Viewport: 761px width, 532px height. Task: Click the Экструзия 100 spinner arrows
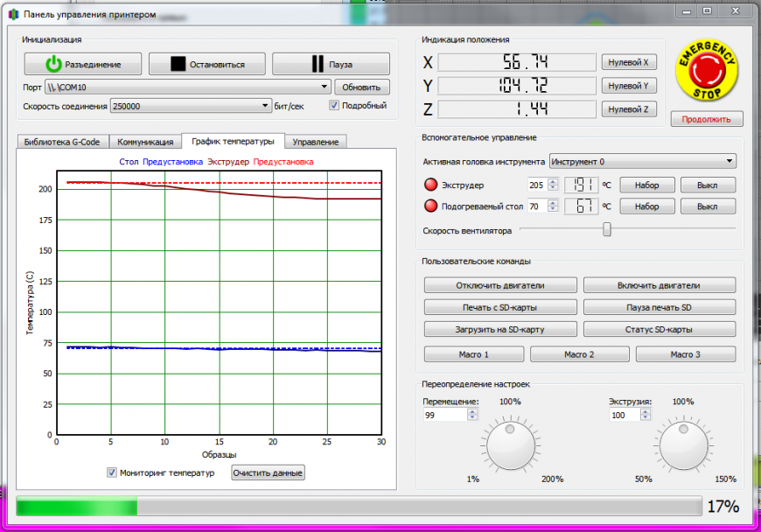tap(645, 415)
